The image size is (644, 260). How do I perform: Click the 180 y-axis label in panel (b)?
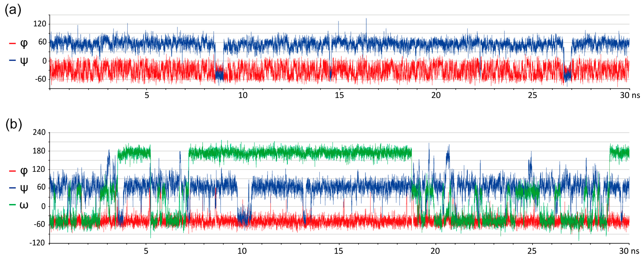click(39, 151)
